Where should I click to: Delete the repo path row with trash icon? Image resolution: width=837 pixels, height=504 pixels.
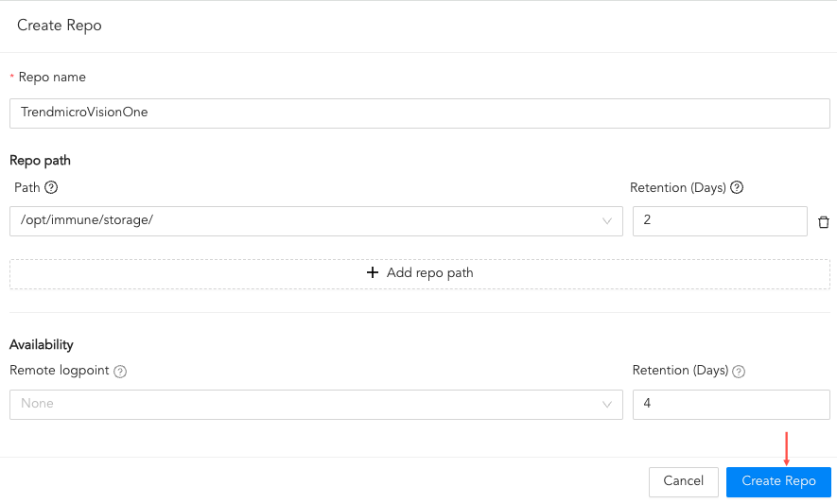point(823,222)
